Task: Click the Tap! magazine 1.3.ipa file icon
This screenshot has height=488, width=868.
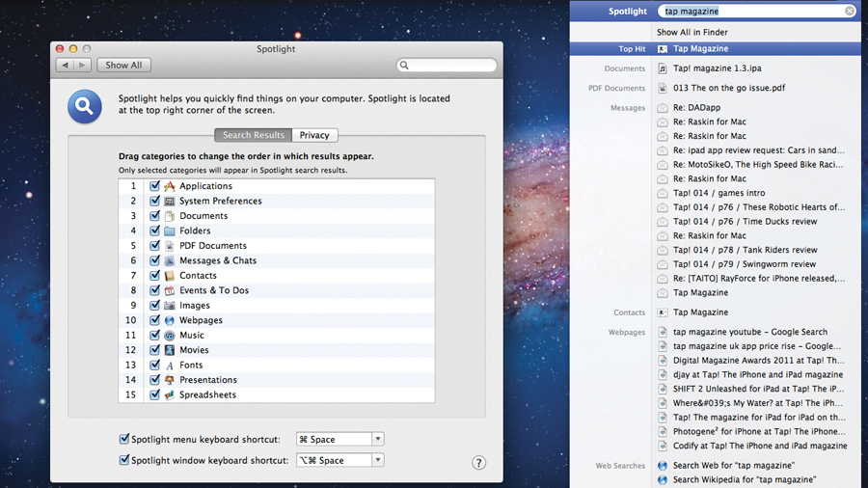Action: coord(662,68)
